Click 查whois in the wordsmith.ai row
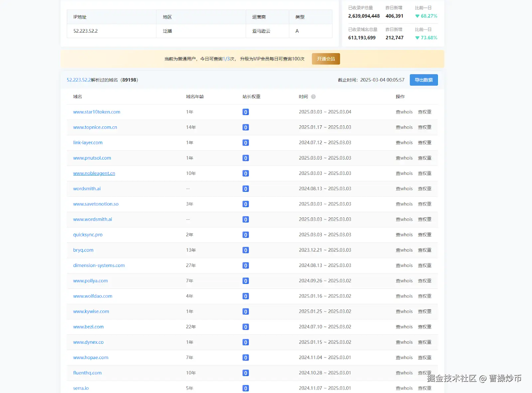 [x=404, y=189]
